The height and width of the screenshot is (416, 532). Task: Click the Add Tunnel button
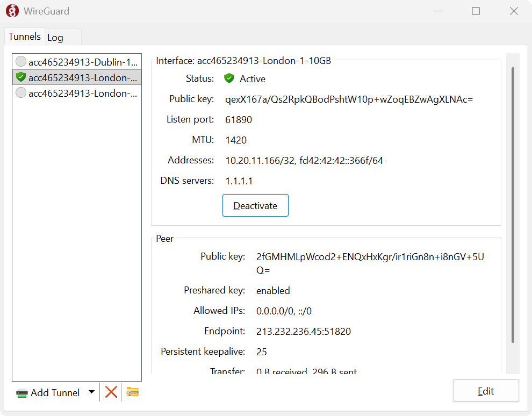pos(55,392)
